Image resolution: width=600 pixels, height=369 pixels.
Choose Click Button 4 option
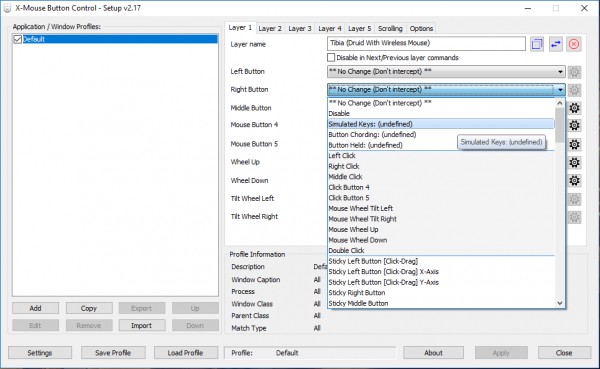coord(441,187)
